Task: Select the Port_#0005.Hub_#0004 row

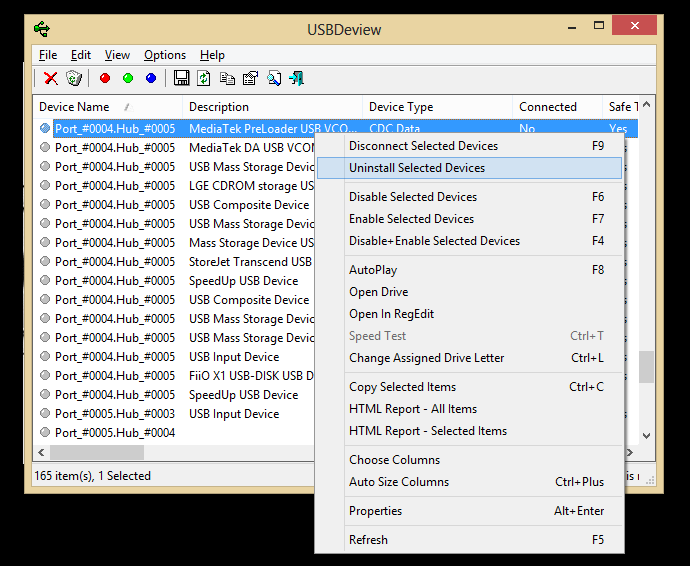Action: point(174,433)
